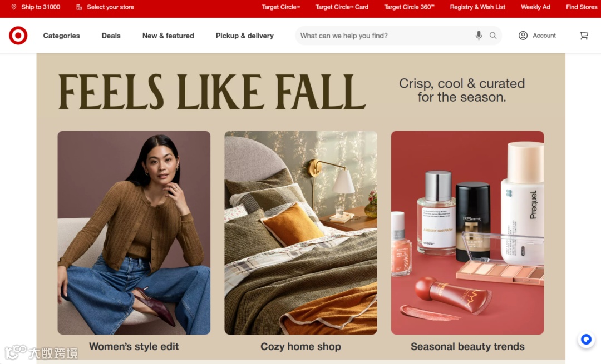
Task: Activate voice search microphone icon
Action: coord(479,36)
